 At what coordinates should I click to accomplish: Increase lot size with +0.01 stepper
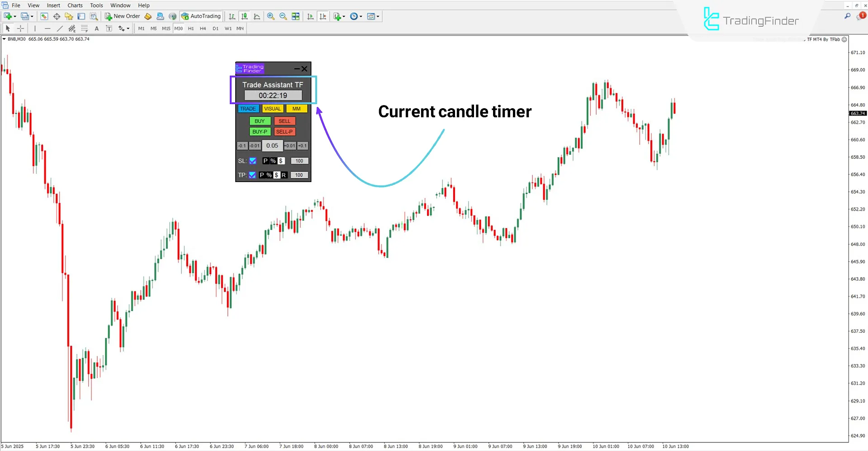pos(289,145)
